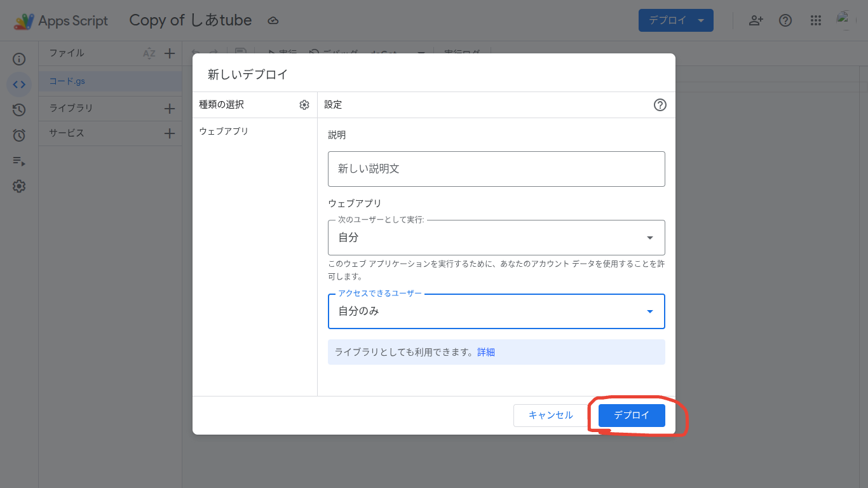Expand the 次のユーザーとして実行 dropdown

(496, 238)
